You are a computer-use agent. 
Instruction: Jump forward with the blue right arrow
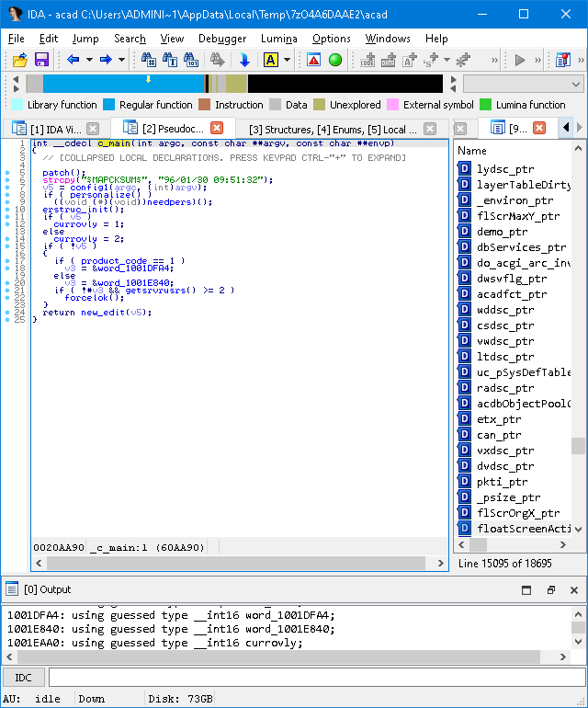(x=106, y=60)
